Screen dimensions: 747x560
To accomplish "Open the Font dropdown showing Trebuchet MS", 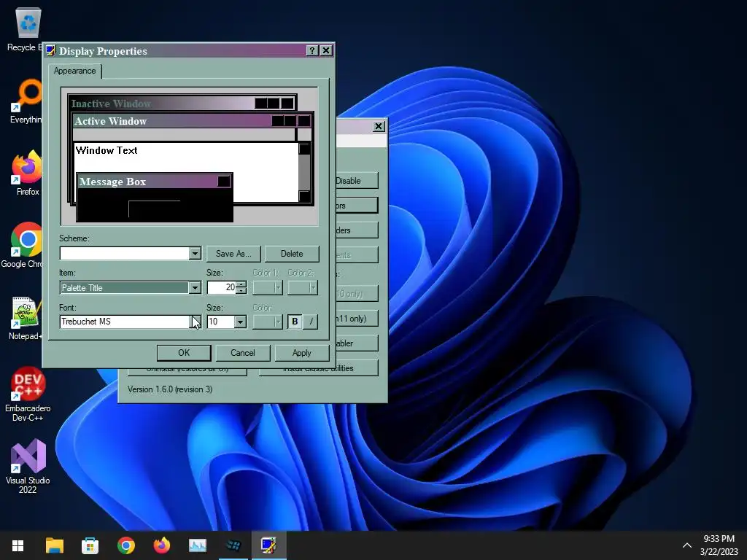I will (x=196, y=322).
